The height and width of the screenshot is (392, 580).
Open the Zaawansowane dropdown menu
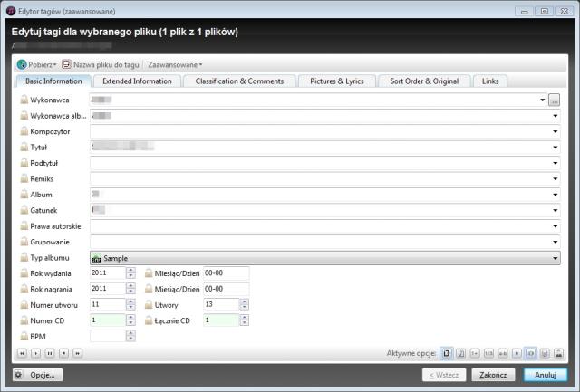point(175,64)
